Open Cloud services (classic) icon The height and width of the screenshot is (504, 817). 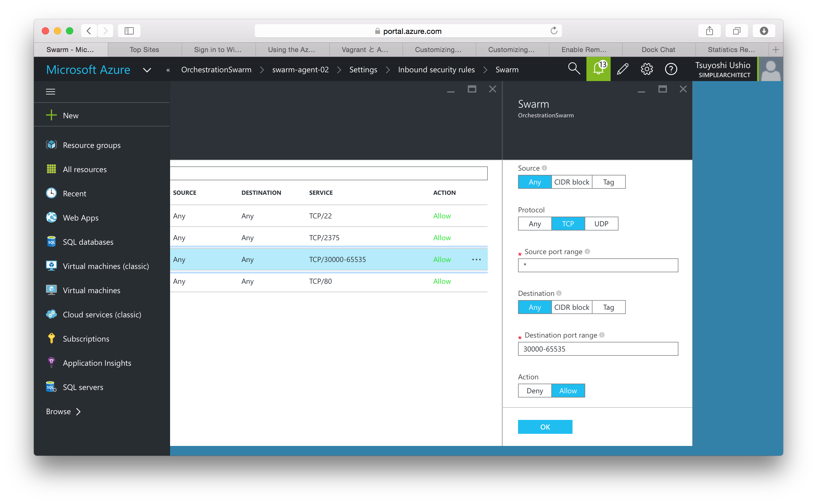point(51,314)
